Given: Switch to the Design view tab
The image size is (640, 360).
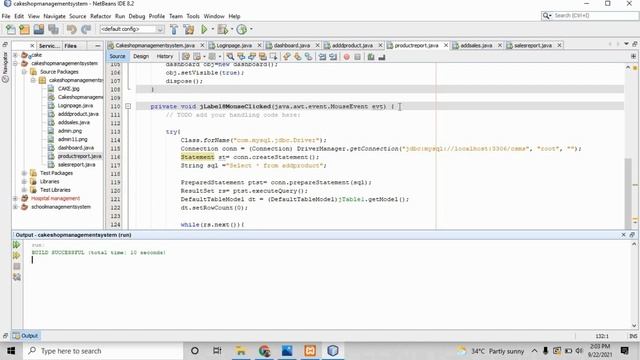Looking at the screenshot, I should pos(141,56).
